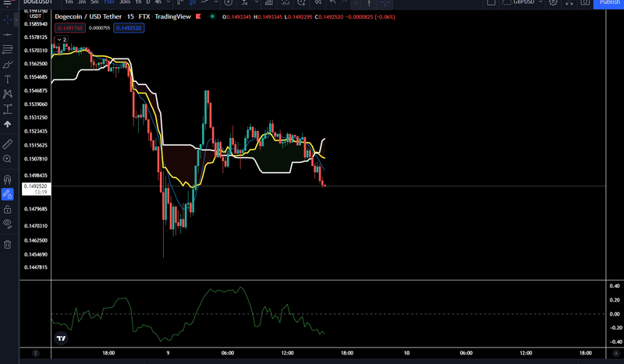624x364 pixels.
Task: Click the TradingView logo on indicator pane
Action: pyautogui.click(x=61, y=338)
